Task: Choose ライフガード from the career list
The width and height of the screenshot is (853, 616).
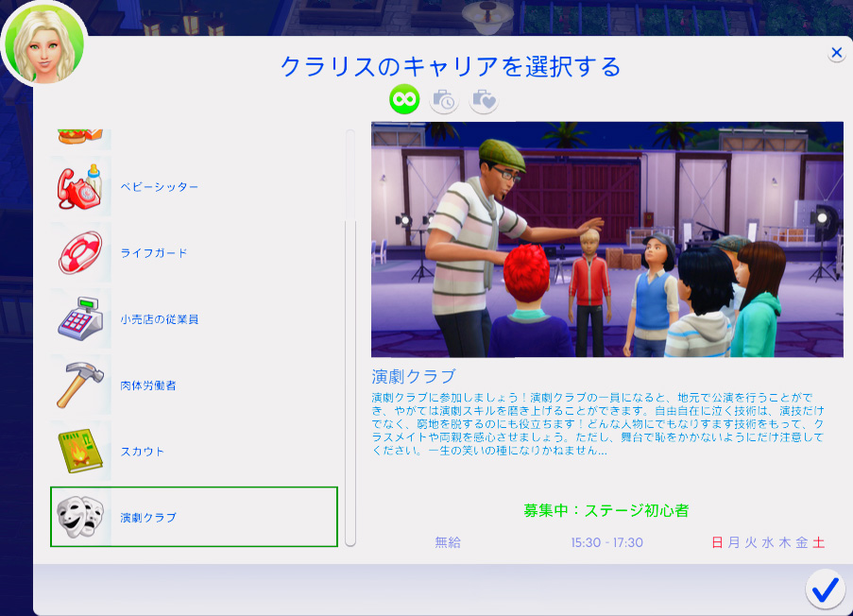Action: (154, 253)
